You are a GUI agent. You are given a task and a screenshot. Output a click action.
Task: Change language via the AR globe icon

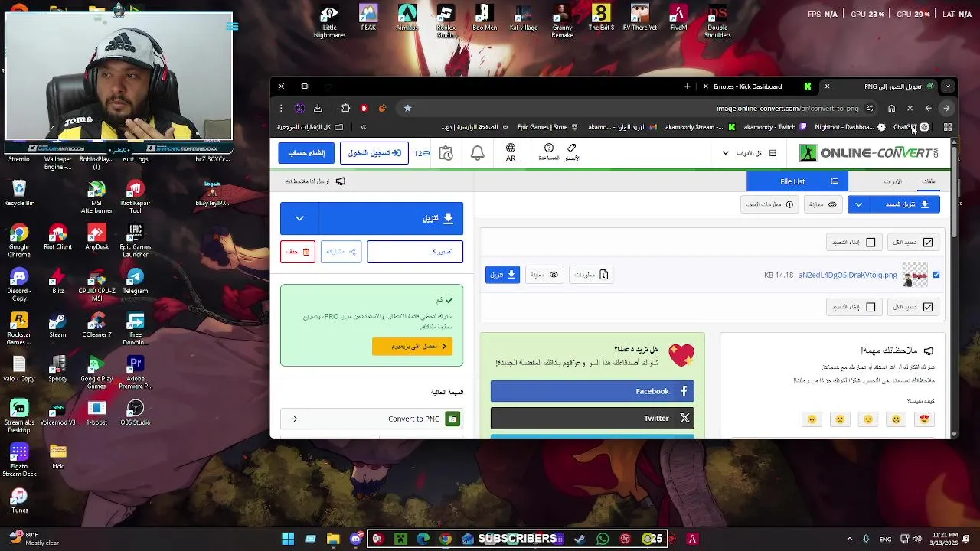click(x=511, y=152)
